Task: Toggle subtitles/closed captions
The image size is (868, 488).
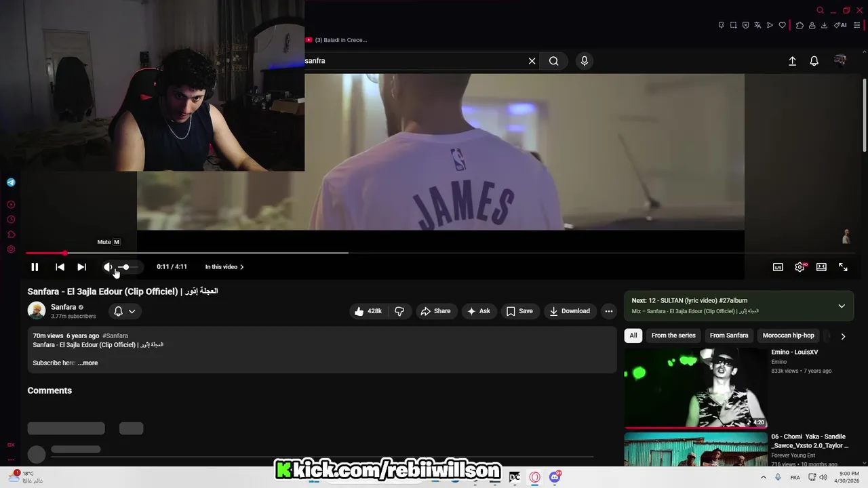Action: point(778,267)
